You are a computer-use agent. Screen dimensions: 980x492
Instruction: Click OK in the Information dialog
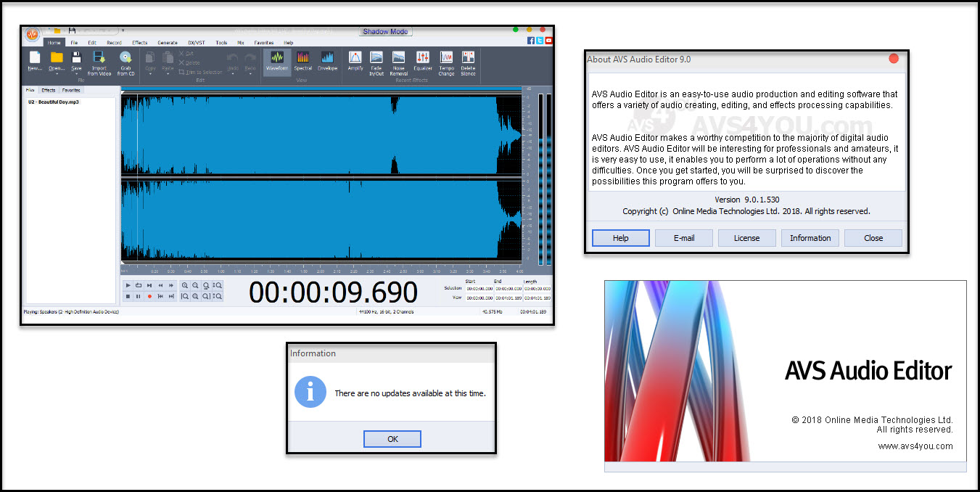392,439
